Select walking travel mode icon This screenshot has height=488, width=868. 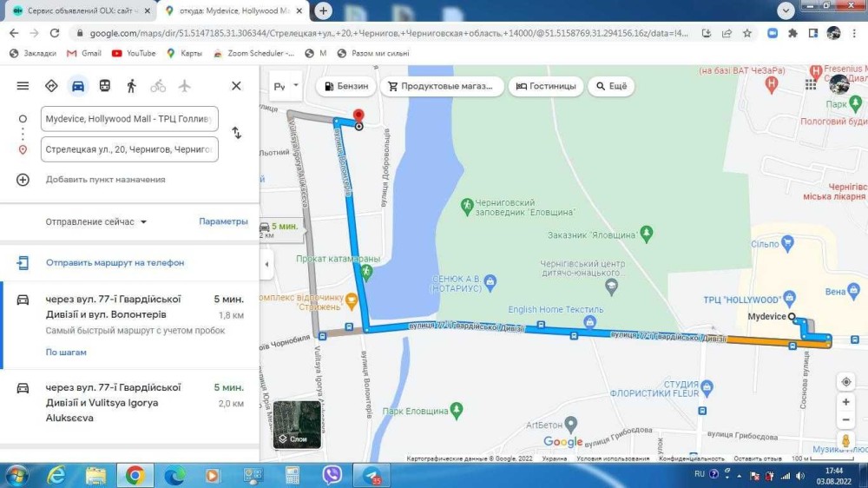click(131, 86)
